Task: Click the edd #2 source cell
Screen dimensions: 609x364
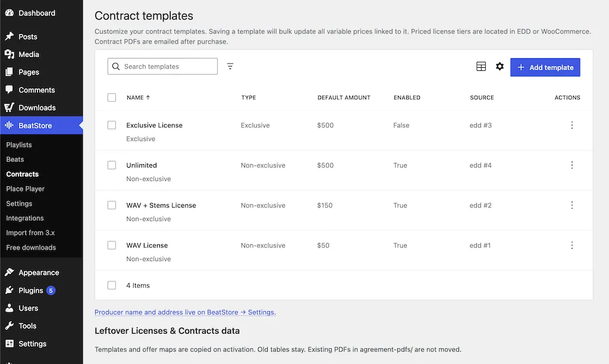Action: (x=481, y=205)
